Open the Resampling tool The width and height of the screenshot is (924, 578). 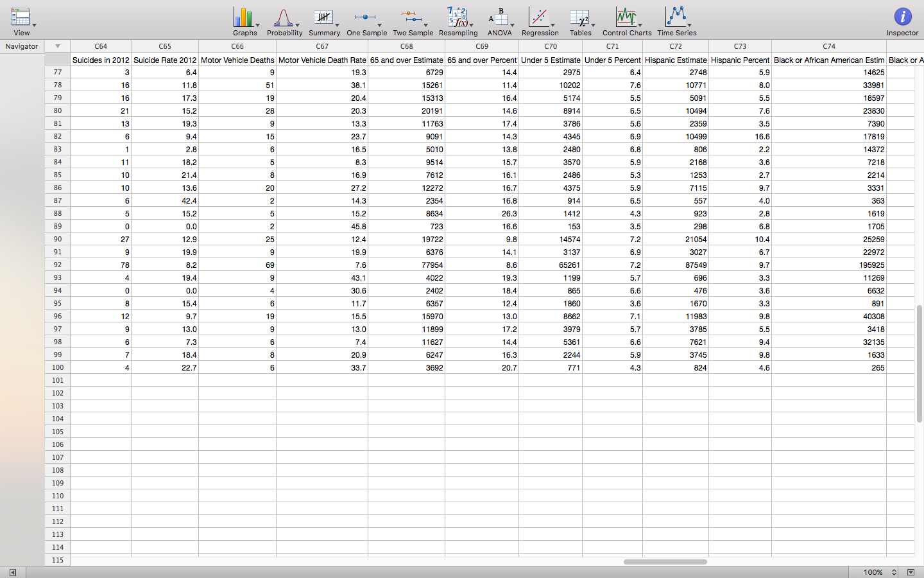[458, 21]
